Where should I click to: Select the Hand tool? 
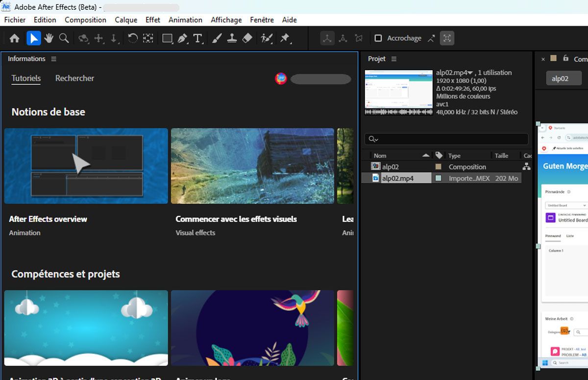pos(49,38)
